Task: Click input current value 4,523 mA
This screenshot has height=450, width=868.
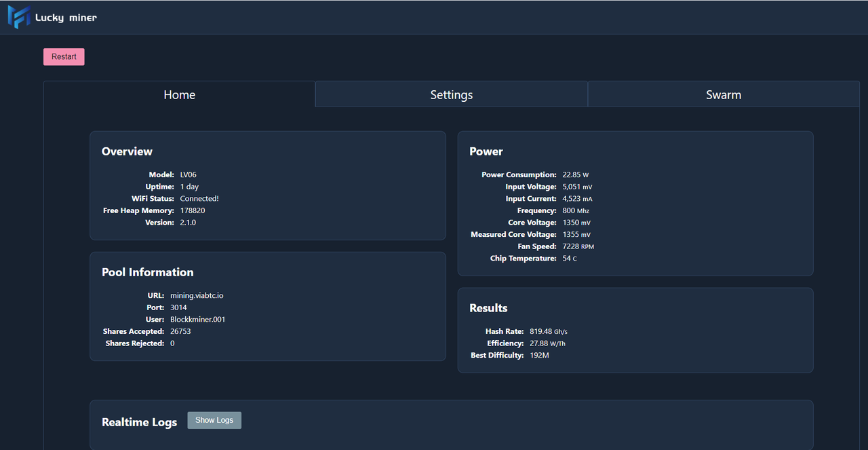Action: coord(577,199)
